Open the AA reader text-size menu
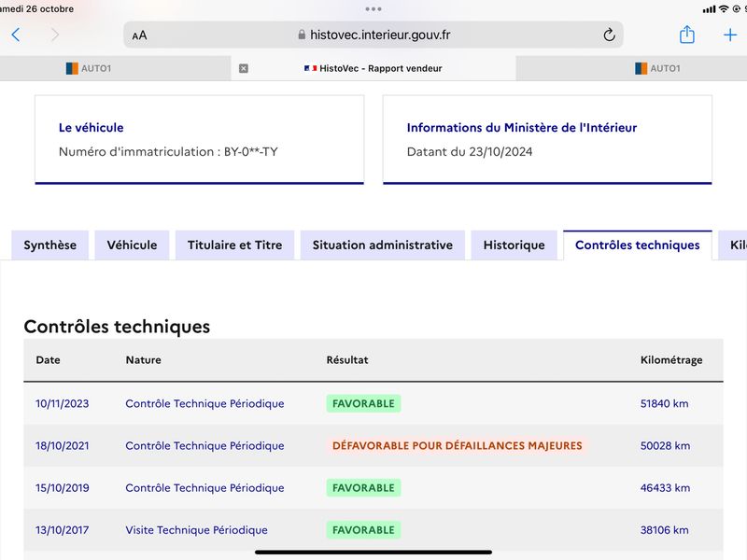The image size is (747, 560). pyautogui.click(x=139, y=35)
